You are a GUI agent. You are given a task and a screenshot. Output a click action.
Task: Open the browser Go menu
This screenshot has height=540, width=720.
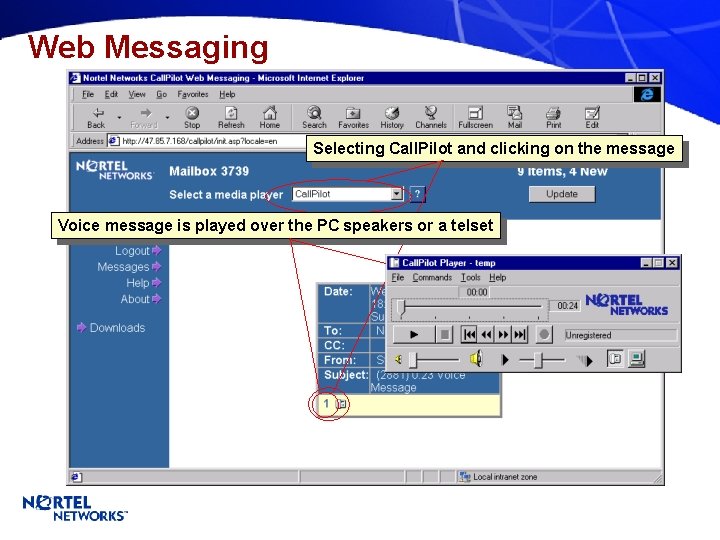(161, 94)
